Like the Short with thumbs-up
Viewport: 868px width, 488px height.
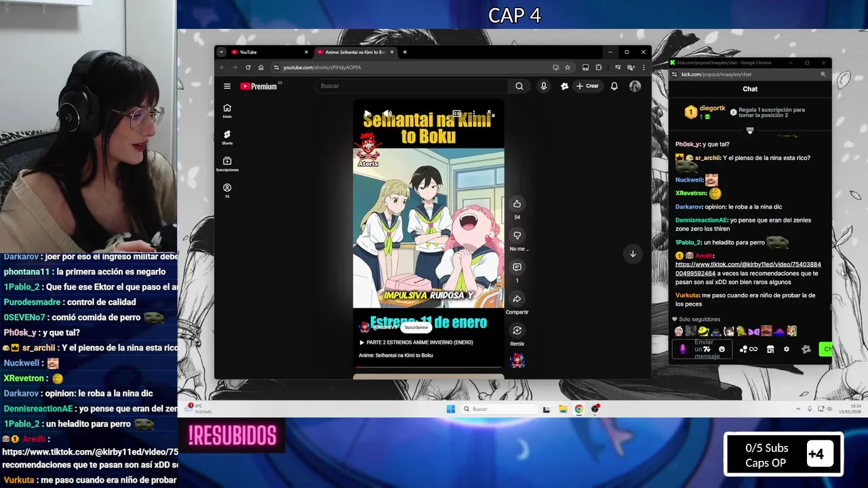517,204
